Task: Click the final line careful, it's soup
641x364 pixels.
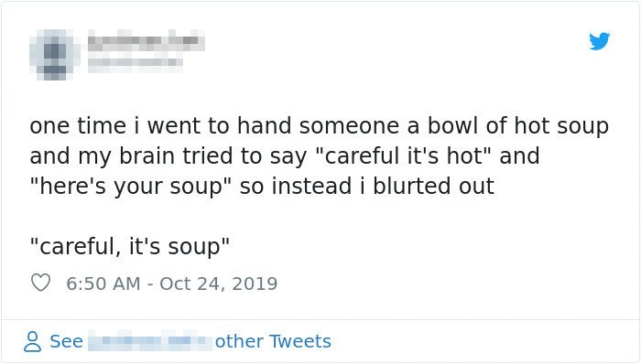Action: (130, 246)
